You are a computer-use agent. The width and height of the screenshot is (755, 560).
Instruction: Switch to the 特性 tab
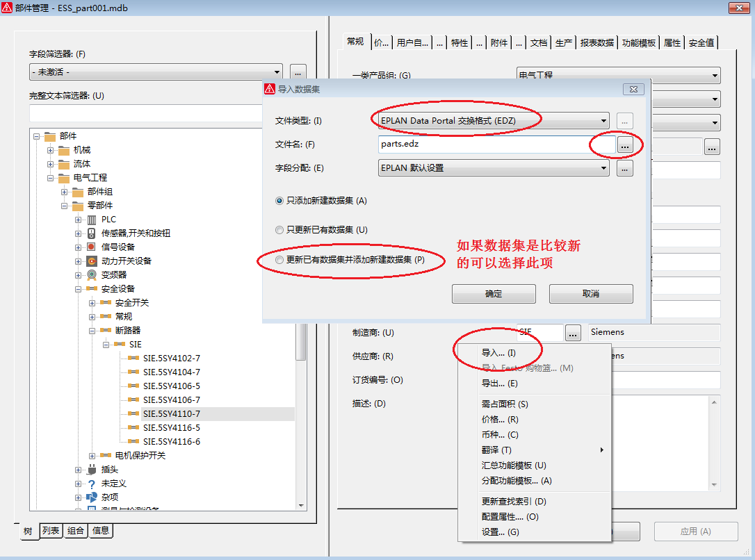coord(460,43)
